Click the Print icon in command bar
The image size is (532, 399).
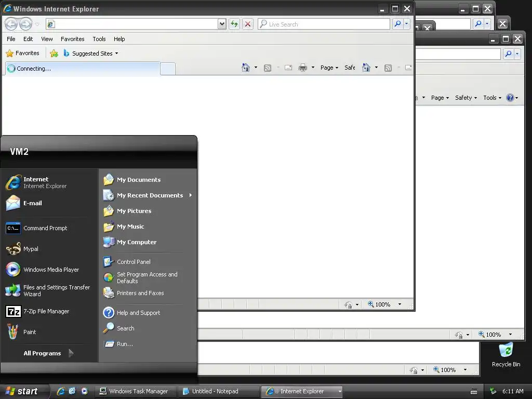(303, 68)
